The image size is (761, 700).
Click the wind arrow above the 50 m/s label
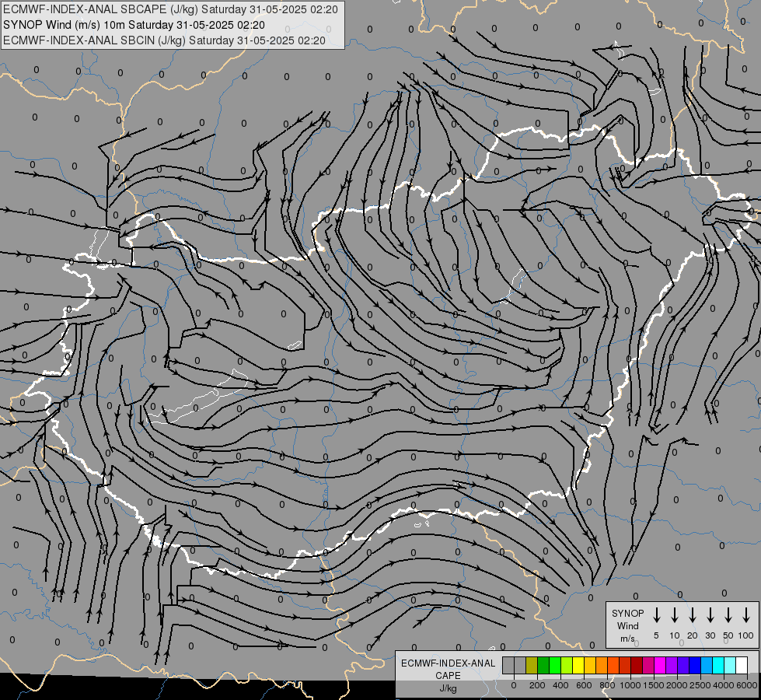coord(728,615)
